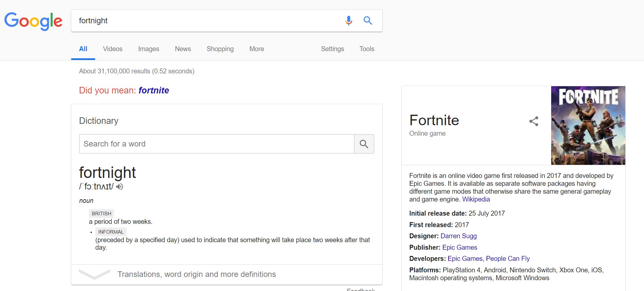Click the Search for a word field
The height and width of the screenshot is (291, 644).
click(217, 144)
